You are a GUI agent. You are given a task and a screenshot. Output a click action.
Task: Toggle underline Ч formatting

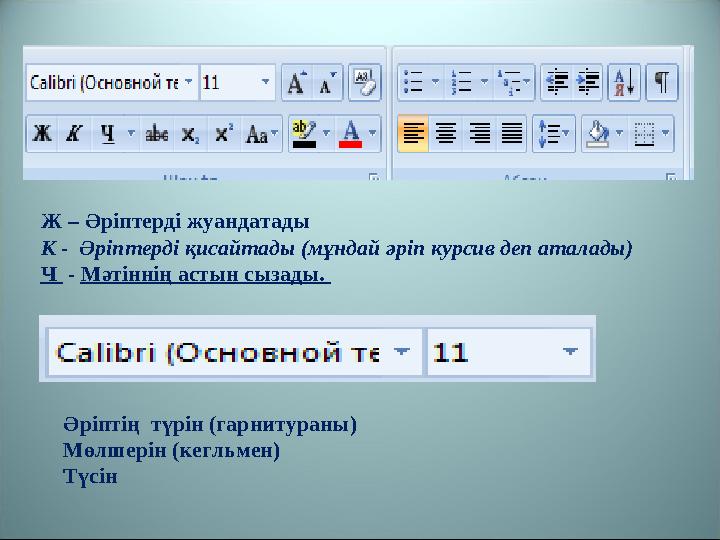click(107, 134)
